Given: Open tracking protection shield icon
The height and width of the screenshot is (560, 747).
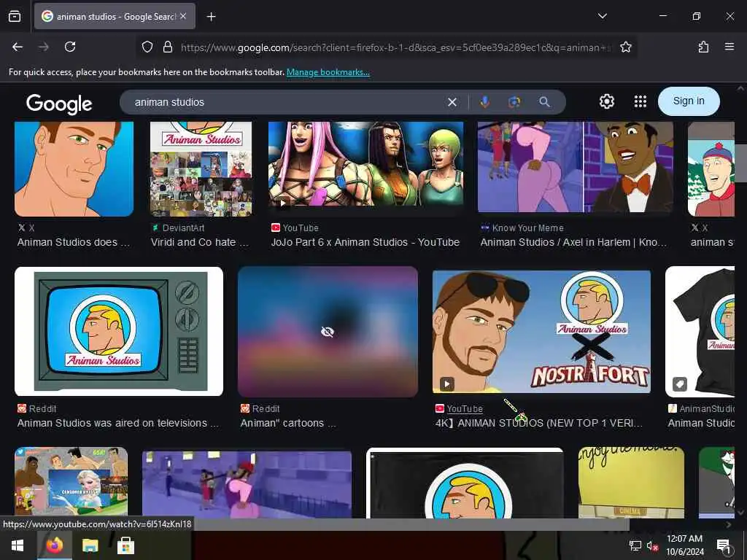Looking at the screenshot, I should point(147,47).
